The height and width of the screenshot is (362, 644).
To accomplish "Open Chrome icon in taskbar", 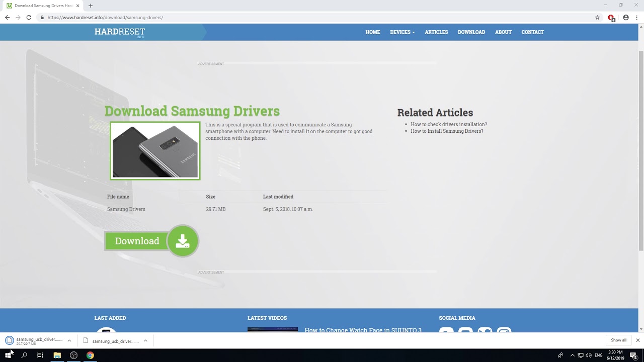I will 90,355.
